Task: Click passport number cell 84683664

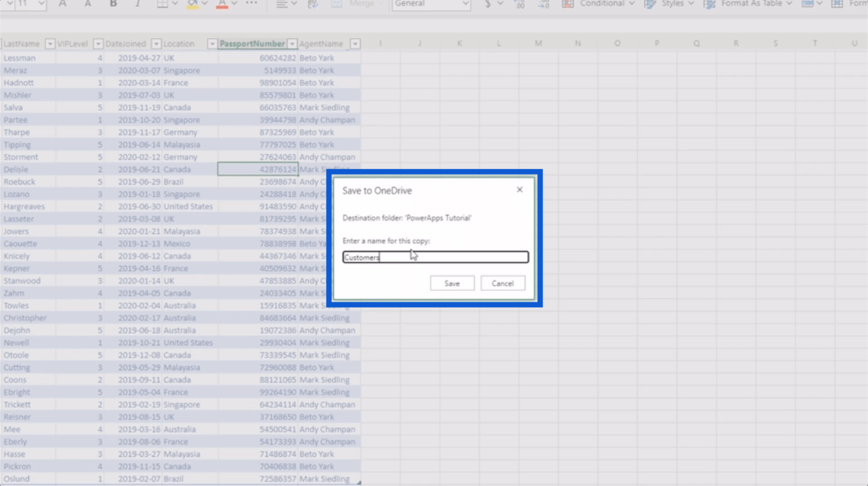Action: 258,318
